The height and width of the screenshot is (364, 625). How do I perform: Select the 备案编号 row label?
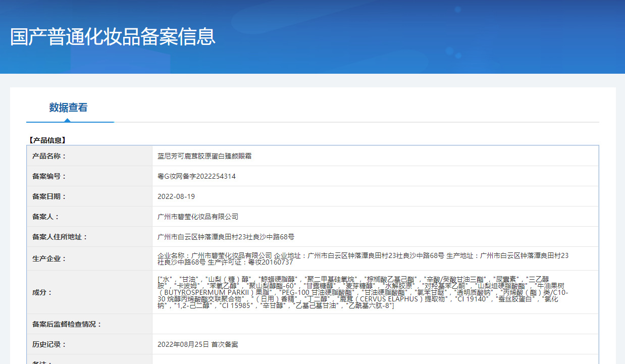pyautogui.click(x=49, y=176)
